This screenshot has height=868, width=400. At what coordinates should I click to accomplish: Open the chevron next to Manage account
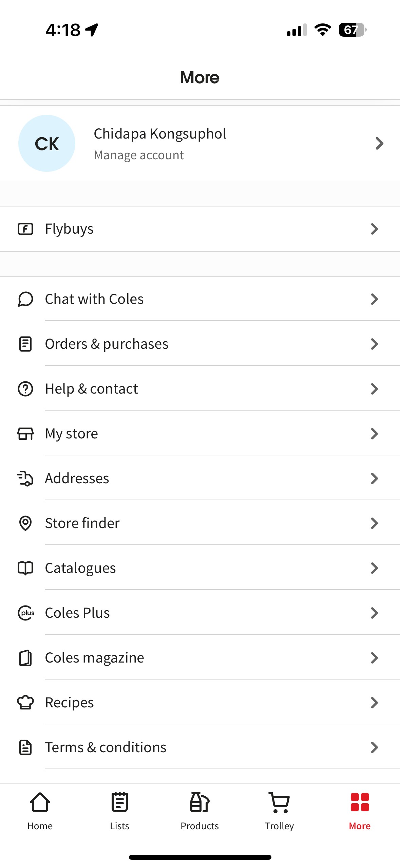point(379,143)
